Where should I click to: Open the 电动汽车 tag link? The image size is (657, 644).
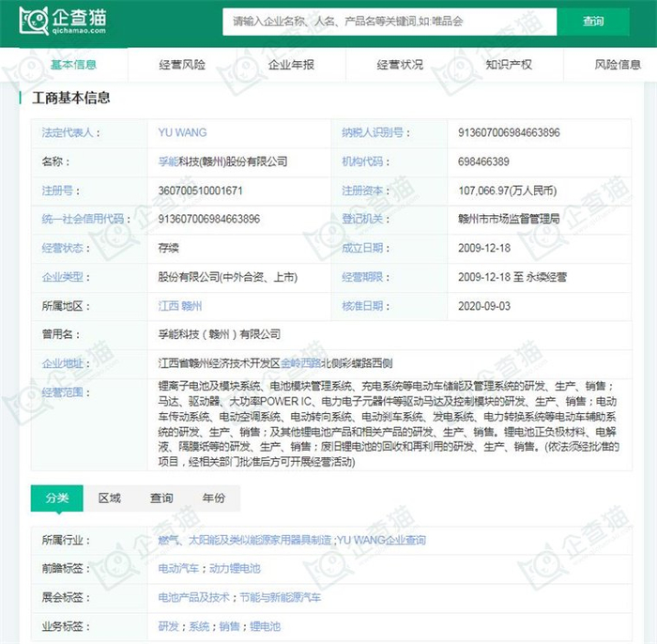(x=178, y=569)
